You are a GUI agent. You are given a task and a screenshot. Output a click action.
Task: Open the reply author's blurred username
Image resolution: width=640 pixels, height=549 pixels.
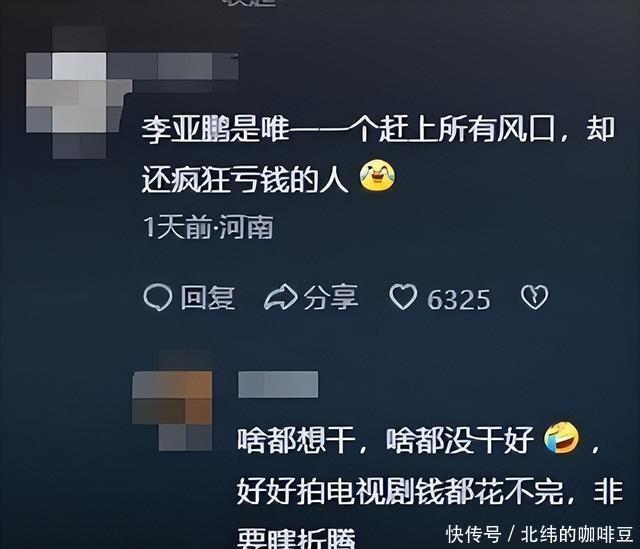pyautogui.click(x=278, y=384)
